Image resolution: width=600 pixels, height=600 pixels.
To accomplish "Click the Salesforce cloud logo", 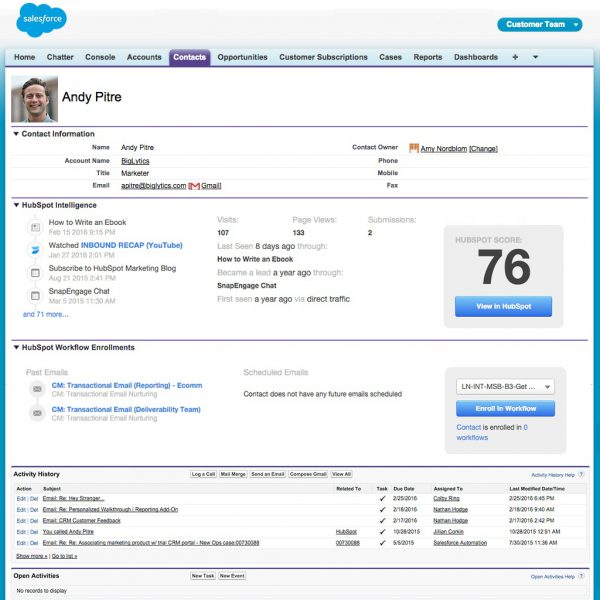I will (x=41, y=20).
